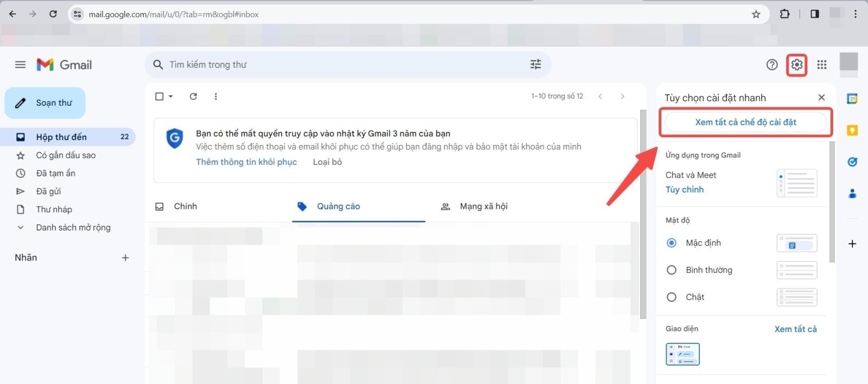The width and height of the screenshot is (868, 384).
Task: Go back in browser history
Action: pos(12,14)
